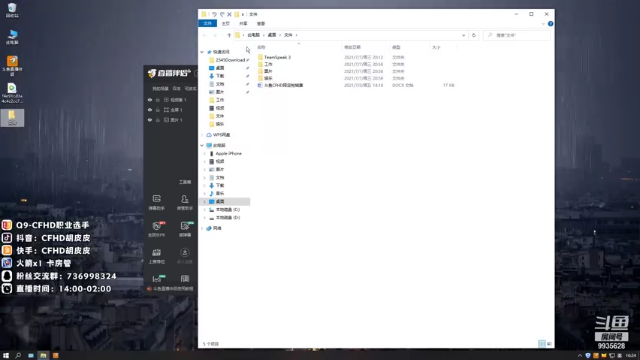
Task: Click the greyed download-circle tool icon
Action: [184, 256]
